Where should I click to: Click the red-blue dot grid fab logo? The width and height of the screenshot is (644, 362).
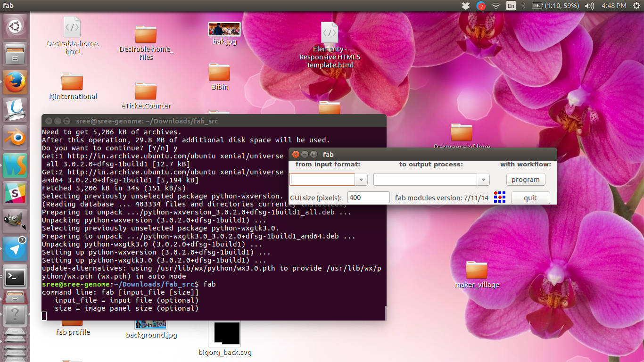pos(499,197)
